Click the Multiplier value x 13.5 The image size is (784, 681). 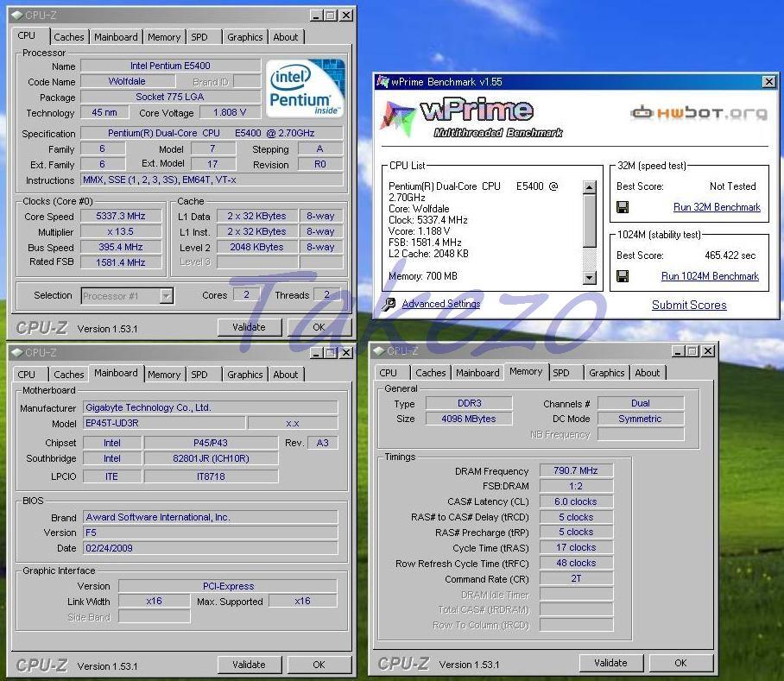click(x=121, y=231)
